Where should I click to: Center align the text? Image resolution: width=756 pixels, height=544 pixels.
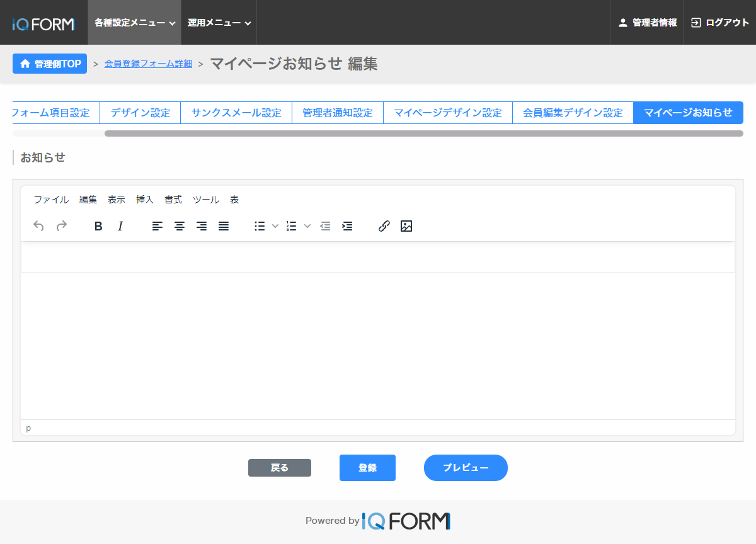coord(180,226)
